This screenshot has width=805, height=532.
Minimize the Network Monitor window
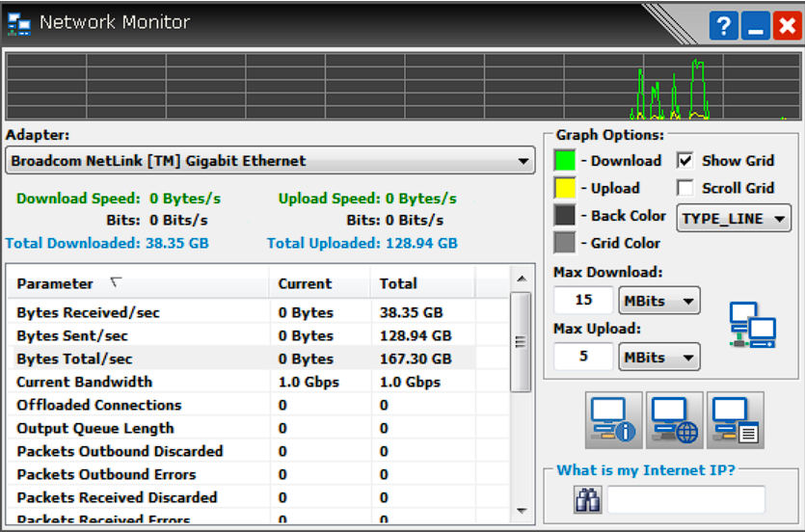point(755,25)
